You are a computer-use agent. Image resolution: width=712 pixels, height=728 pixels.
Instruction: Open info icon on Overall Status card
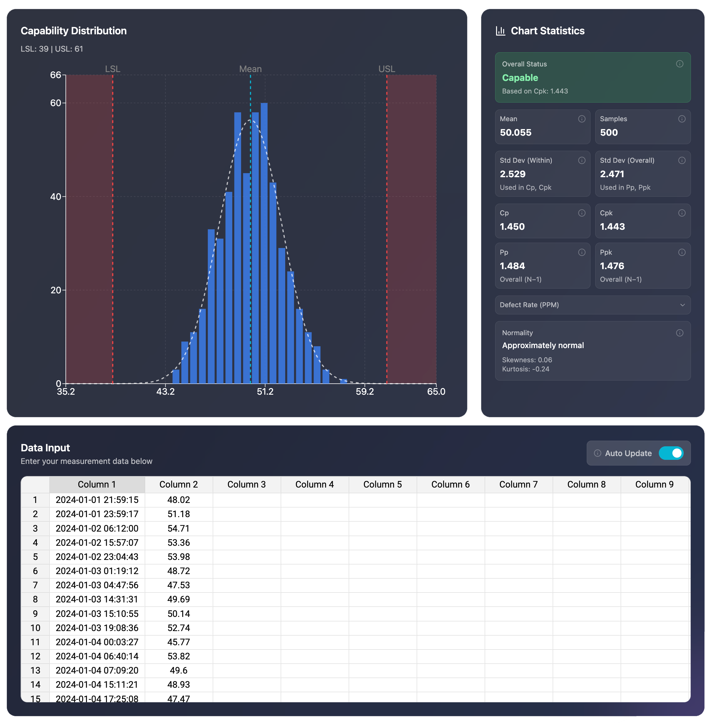point(680,64)
